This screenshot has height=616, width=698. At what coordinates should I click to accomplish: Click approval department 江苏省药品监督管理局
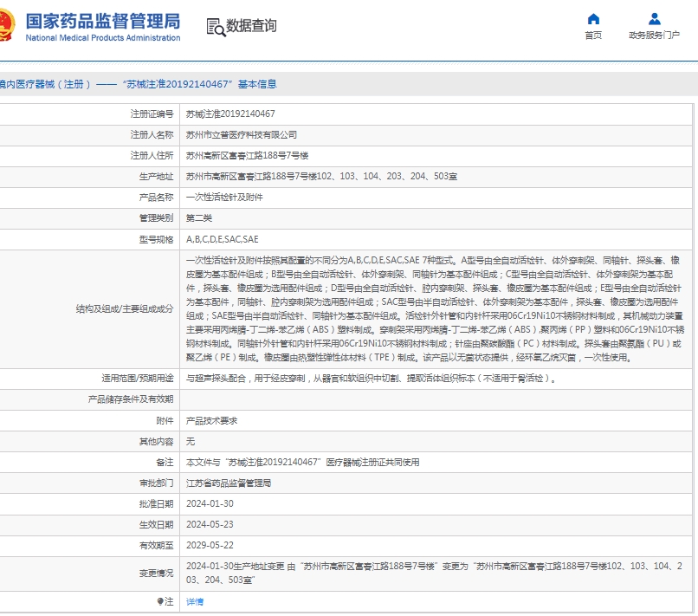[x=229, y=483]
